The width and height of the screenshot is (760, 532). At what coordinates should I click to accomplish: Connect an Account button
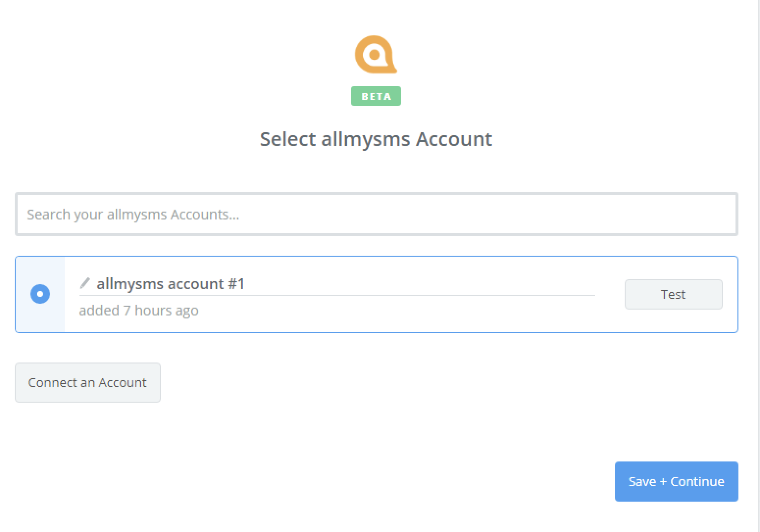point(88,383)
